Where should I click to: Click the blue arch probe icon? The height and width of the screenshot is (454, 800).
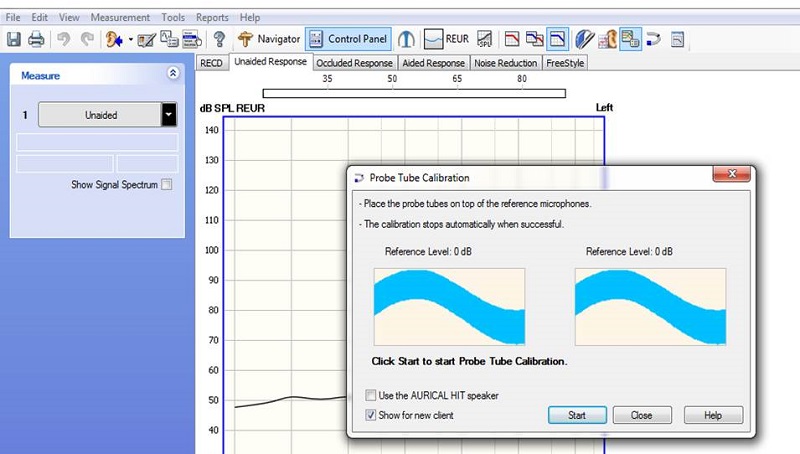pos(406,39)
